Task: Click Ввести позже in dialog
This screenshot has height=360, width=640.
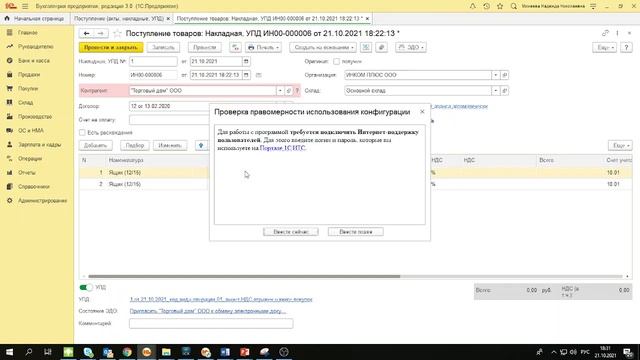Action: [356, 232]
